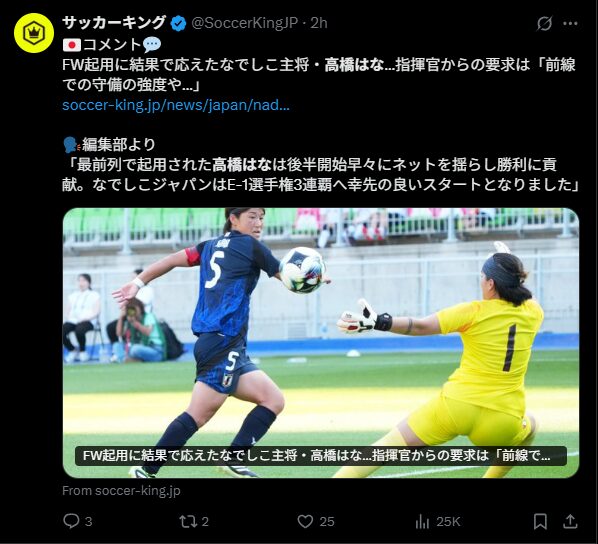The width and height of the screenshot is (598, 544).
Task: Click the reply speech bubble icon
Action: click(x=71, y=521)
